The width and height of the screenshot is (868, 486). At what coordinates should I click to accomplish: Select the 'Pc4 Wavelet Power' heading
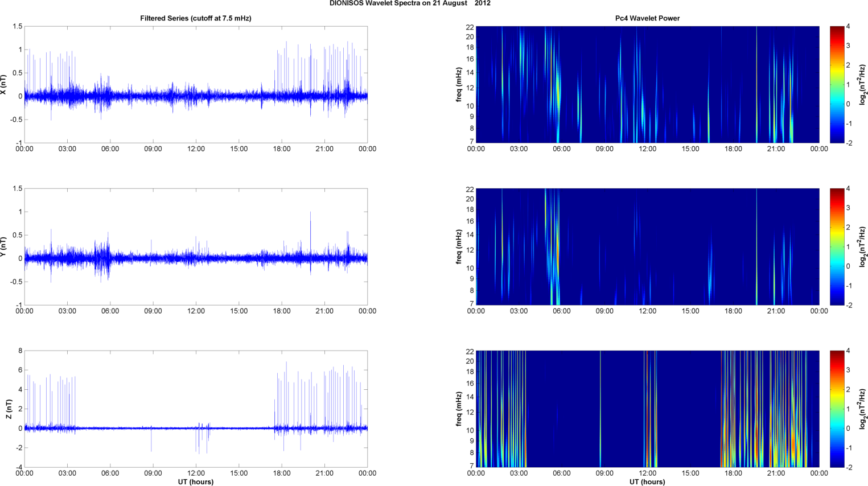tap(647, 18)
